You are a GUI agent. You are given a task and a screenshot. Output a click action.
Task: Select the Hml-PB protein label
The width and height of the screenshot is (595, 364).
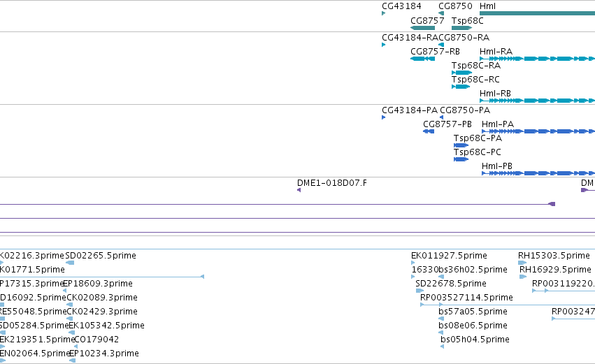coord(497,166)
